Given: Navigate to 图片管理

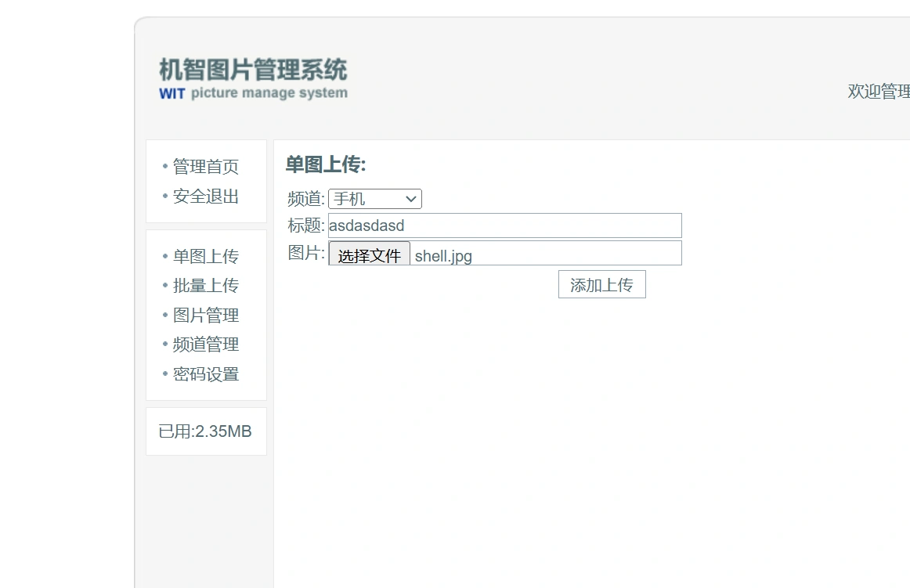Looking at the screenshot, I should (x=205, y=315).
